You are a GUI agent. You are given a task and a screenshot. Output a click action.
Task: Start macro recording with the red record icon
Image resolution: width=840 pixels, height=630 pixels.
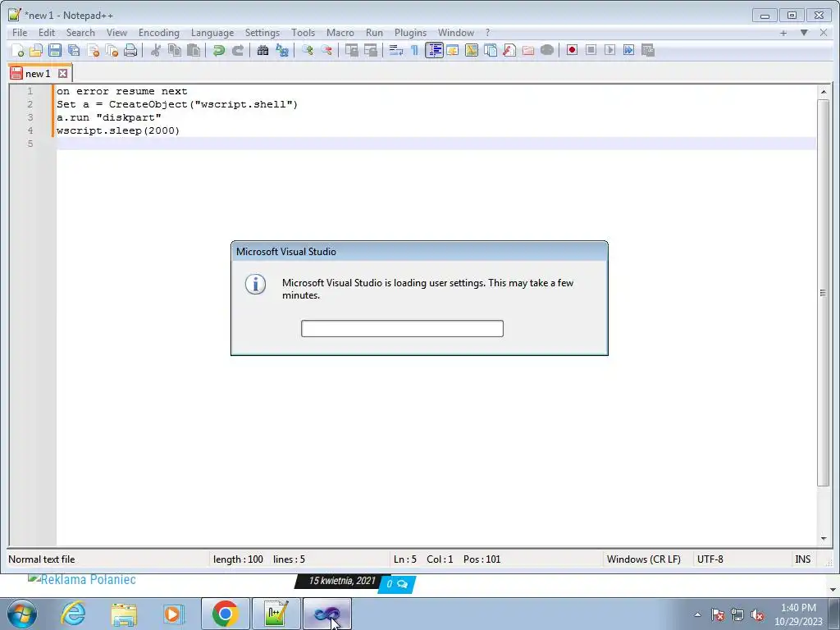pos(572,50)
